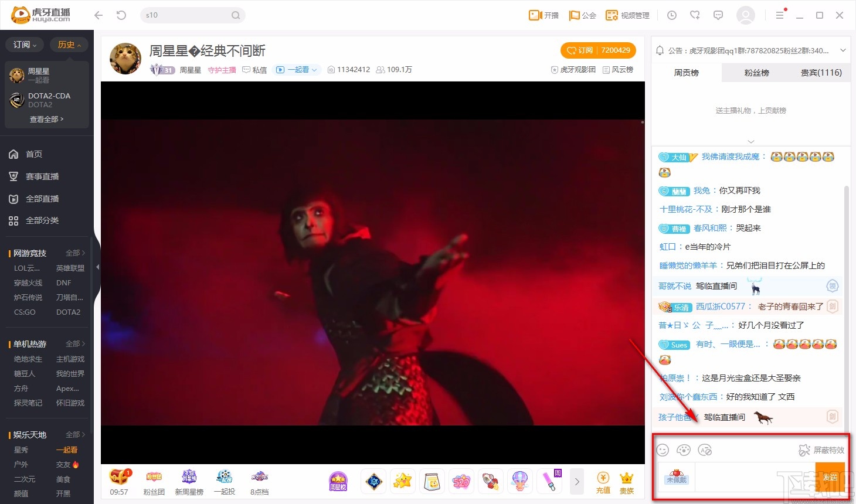
Task: Open 公会 guild link
Action: coord(582,15)
